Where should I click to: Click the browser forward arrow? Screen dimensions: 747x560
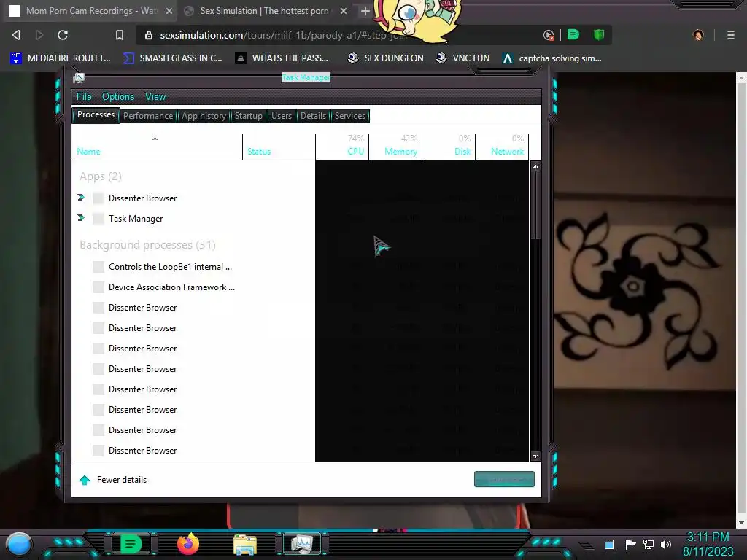39,35
